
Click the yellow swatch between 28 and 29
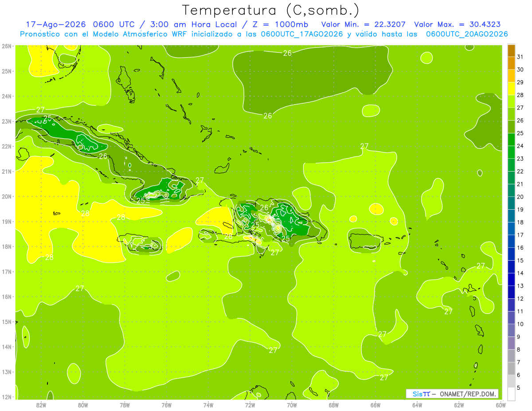(511, 89)
